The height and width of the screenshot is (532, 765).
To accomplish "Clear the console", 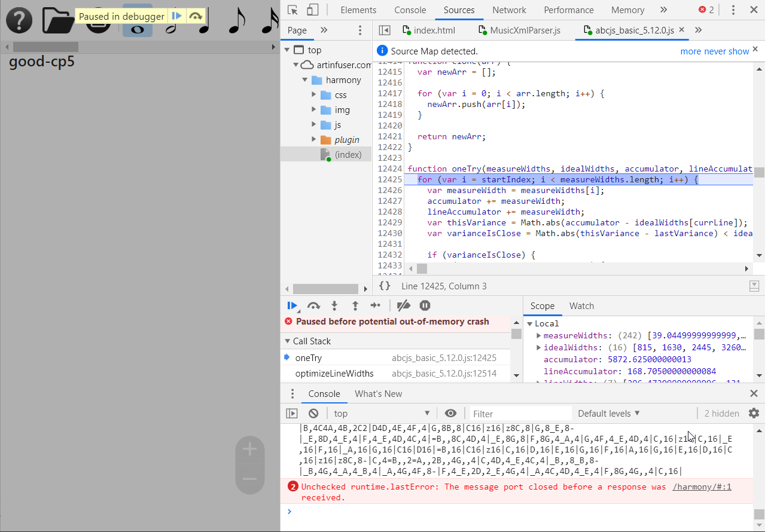I will 313,414.
